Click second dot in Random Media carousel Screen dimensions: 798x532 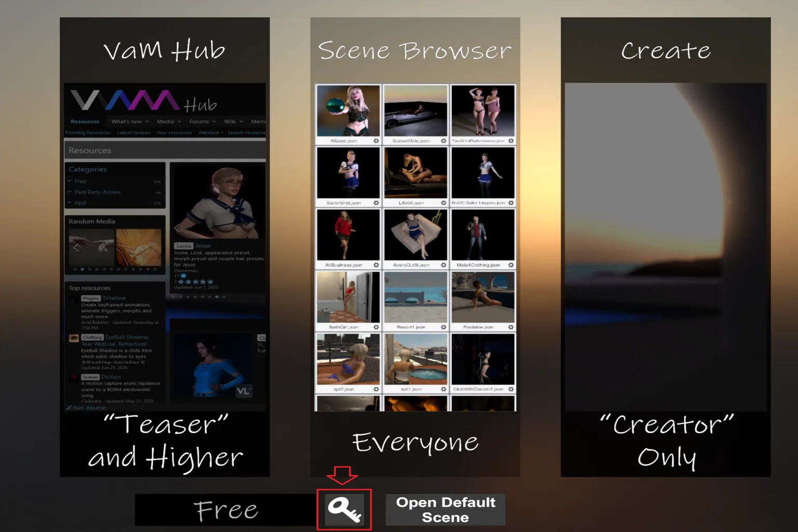tap(83, 269)
